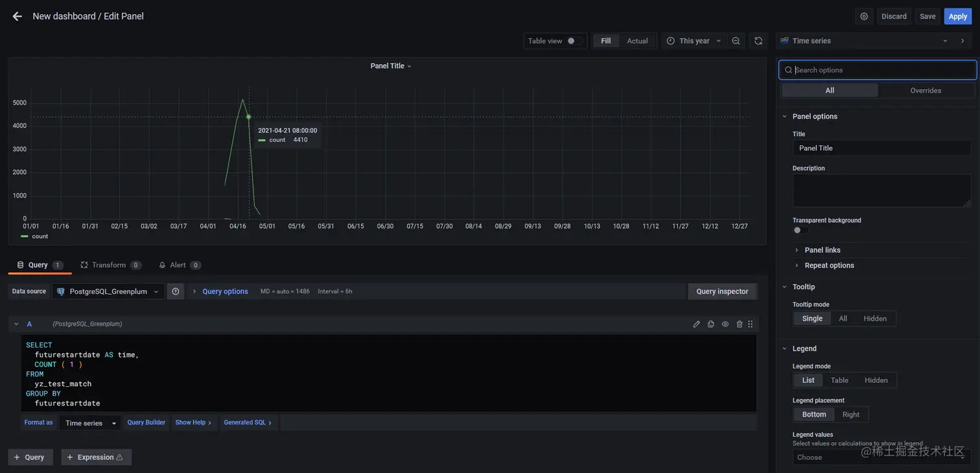Screen dimensions: 980x473
Task: Click the Discard button
Action: (894, 16)
